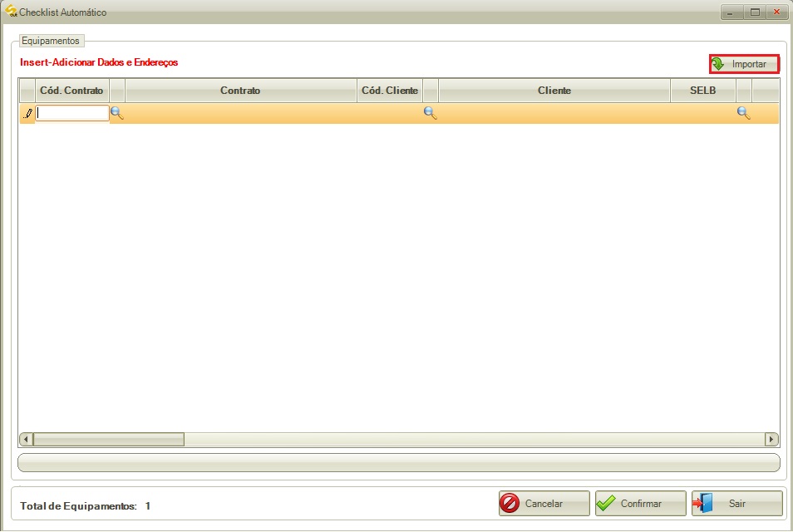Click the Checklist Automático title bar icon
Screen dimensions: 793x532
click(11, 11)
